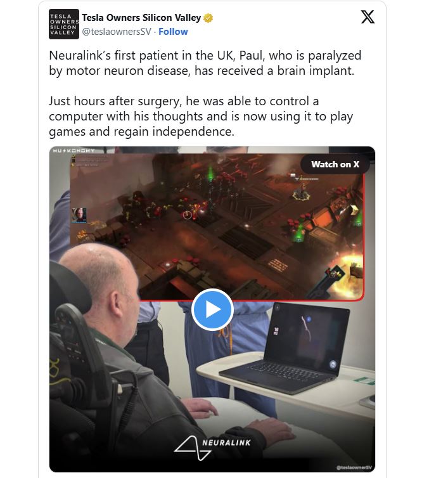
Task: Click the game footage inset in video
Action: pos(217,226)
